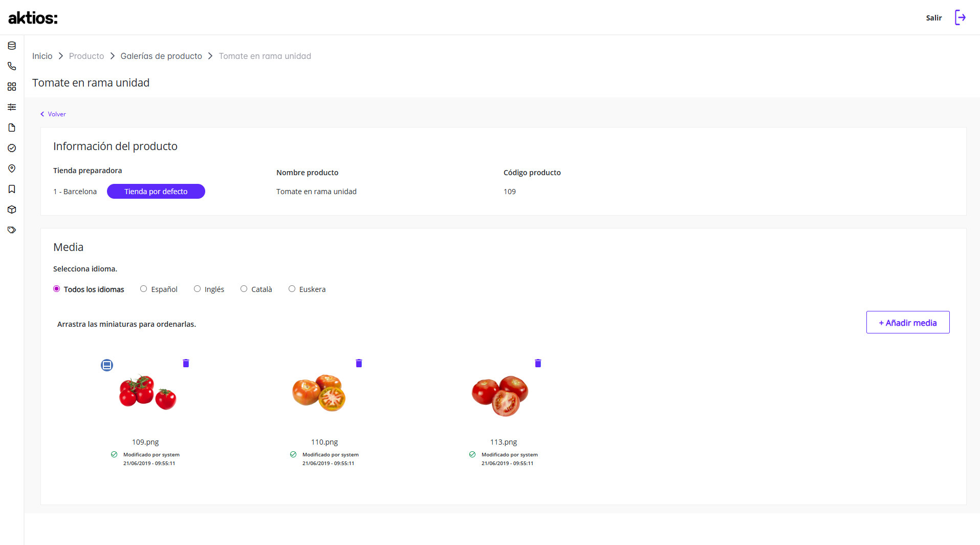
Task: Click the Tienda por defecto badge
Action: tap(156, 192)
